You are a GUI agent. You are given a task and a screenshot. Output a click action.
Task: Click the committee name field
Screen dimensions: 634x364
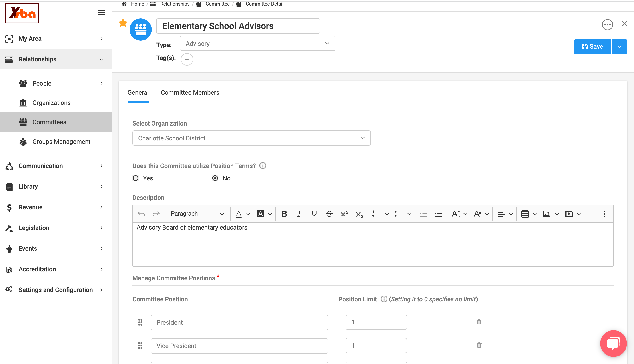[x=238, y=26]
